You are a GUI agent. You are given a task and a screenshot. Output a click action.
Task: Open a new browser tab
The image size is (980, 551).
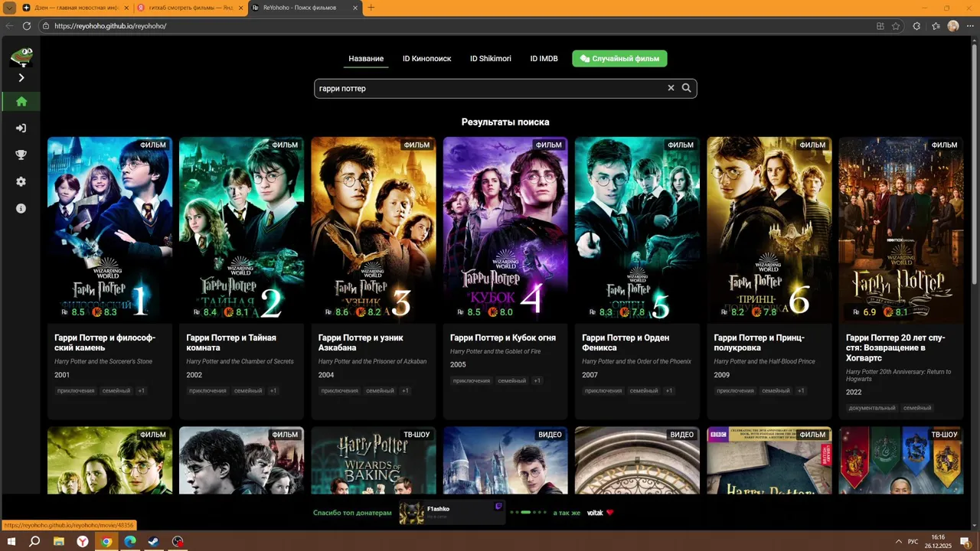(371, 8)
